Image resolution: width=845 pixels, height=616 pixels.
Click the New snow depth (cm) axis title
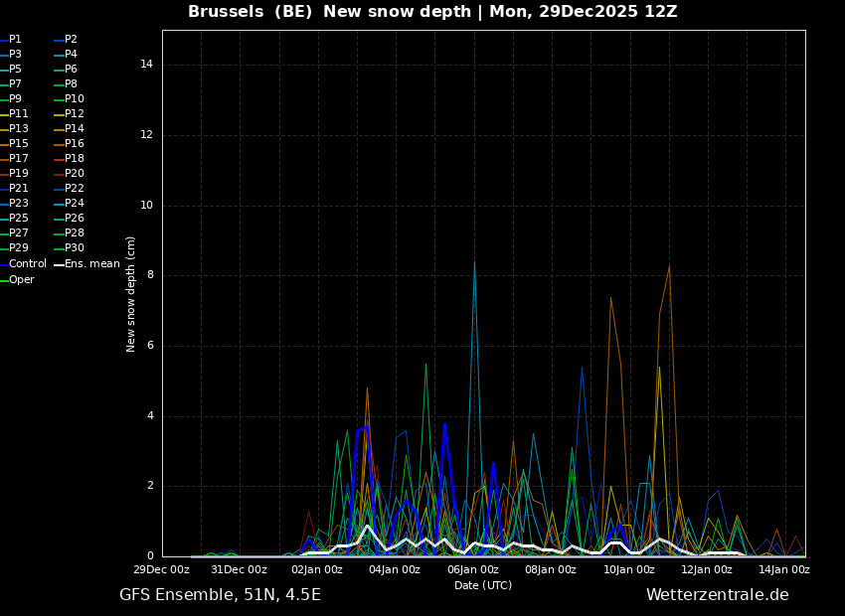(x=130, y=294)
